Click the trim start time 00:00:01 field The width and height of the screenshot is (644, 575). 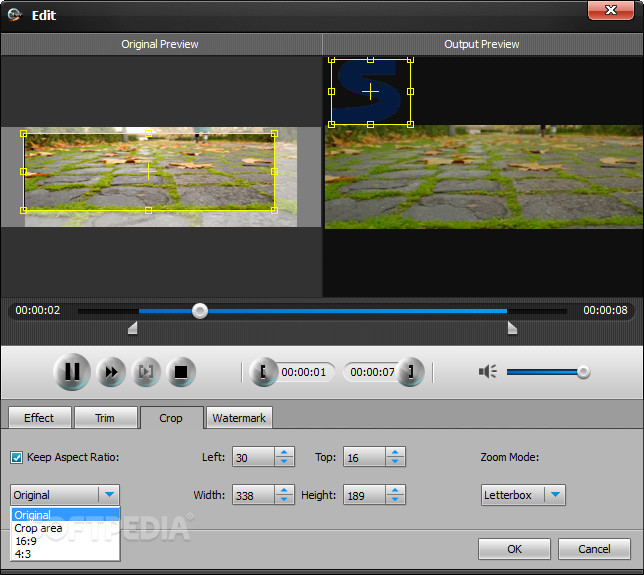304,372
